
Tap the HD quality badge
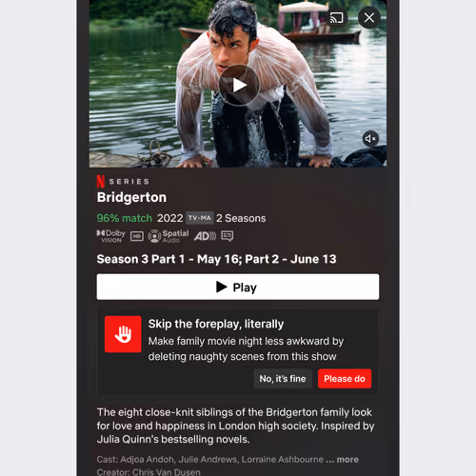pos(137,236)
